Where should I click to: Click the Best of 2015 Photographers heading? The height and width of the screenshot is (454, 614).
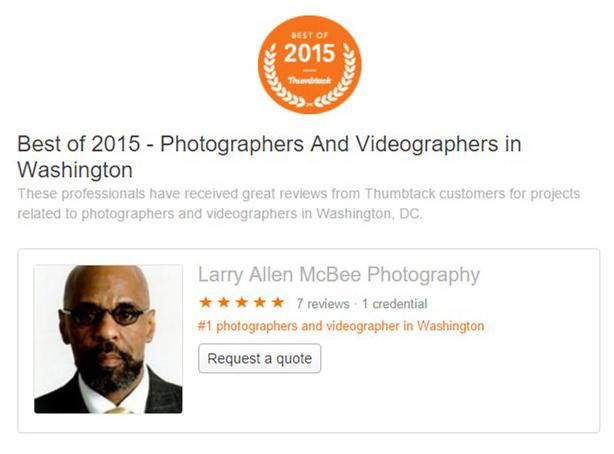coord(269,157)
